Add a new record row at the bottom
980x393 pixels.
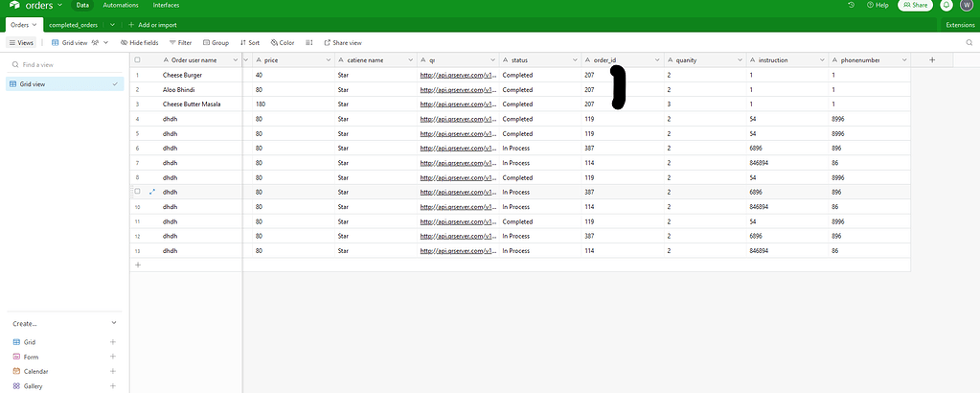point(138,265)
